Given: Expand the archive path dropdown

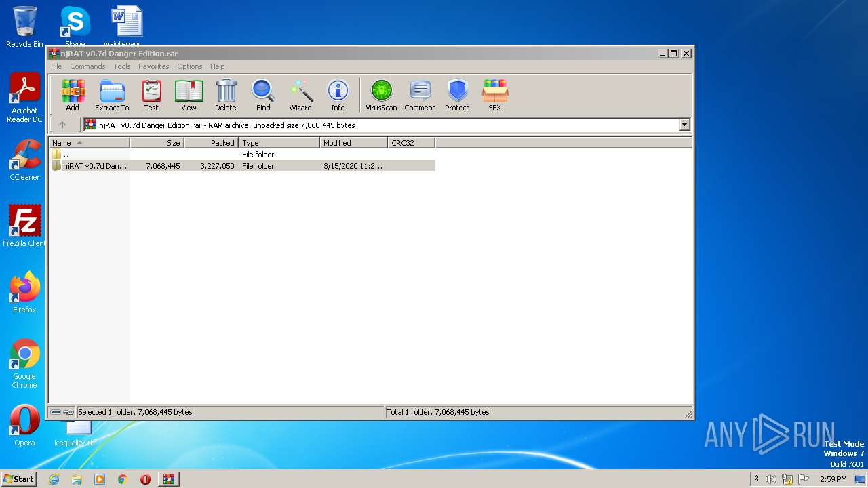Looking at the screenshot, I should point(684,125).
